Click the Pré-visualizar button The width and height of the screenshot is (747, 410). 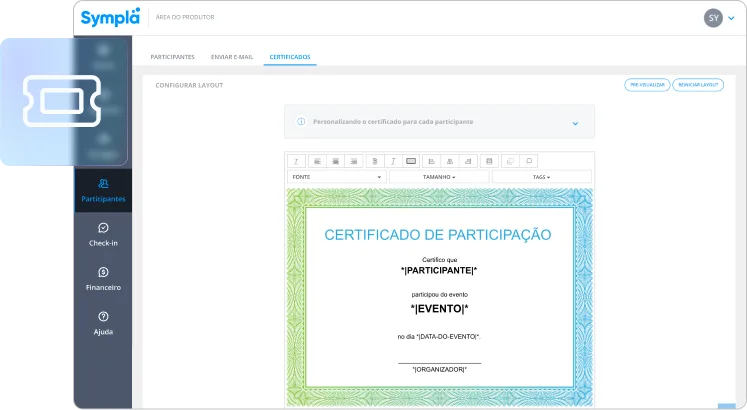[646, 85]
